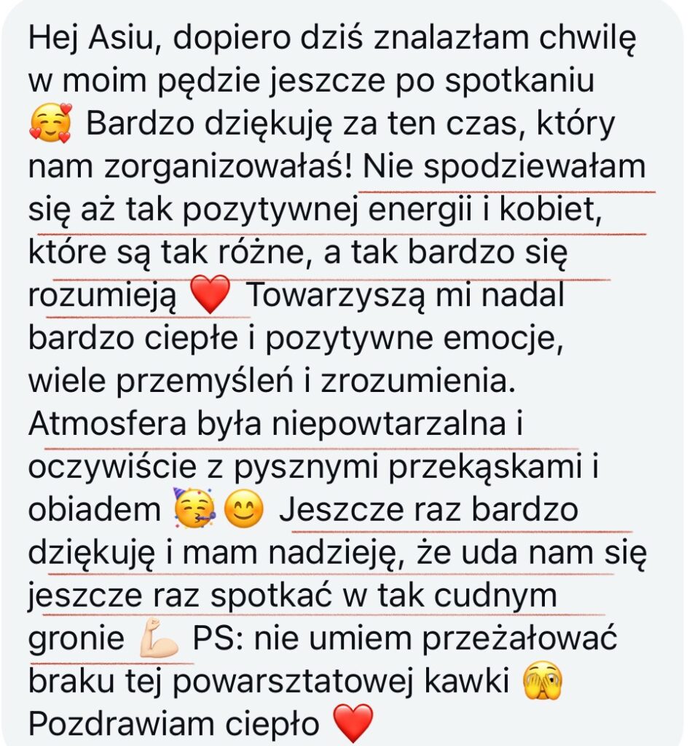Click the underlined Jeszcze raz bardzo

[428, 509]
